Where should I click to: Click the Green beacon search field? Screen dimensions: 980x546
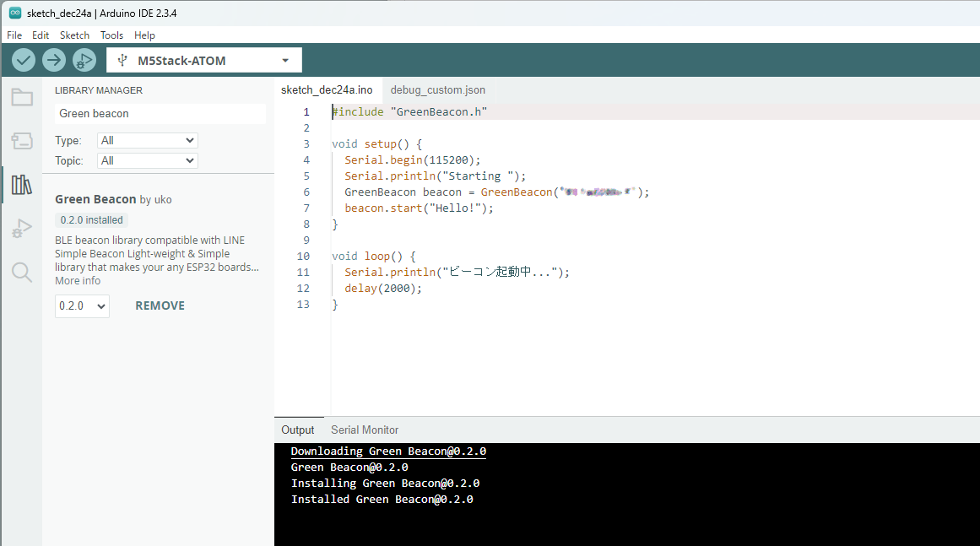click(x=160, y=113)
